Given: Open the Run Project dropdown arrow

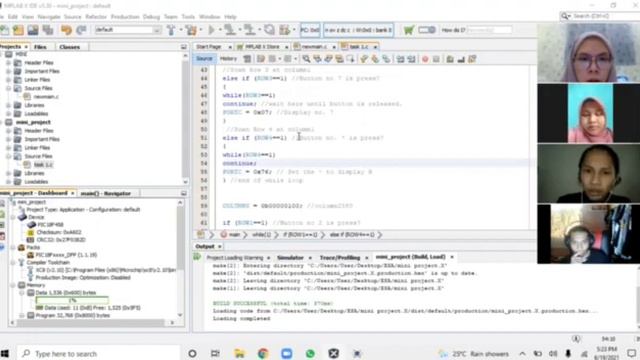Looking at the screenshot, I should [220, 30].
